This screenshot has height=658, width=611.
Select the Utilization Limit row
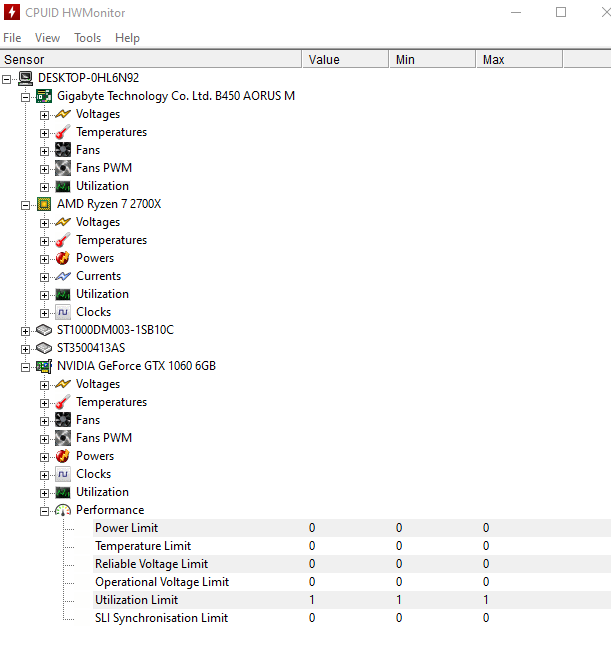pyautogui.click(x=352, y=600)
